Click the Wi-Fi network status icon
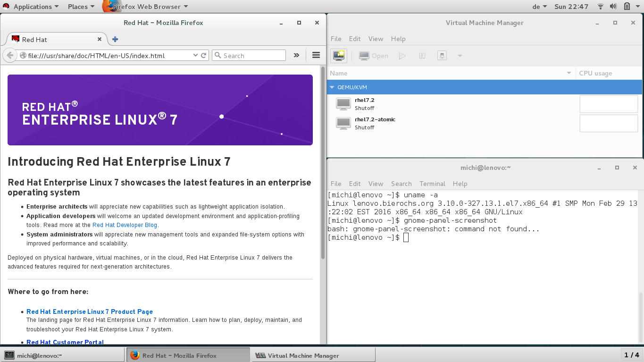 (601, 7)
